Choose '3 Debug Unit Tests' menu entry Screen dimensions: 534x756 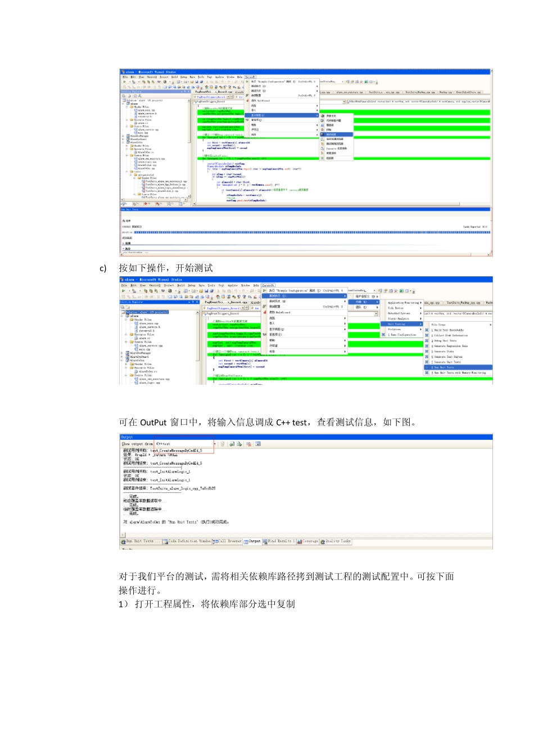458,341
